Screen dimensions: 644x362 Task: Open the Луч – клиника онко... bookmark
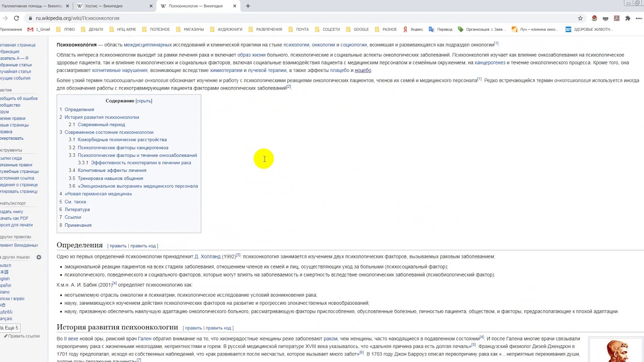535,29
